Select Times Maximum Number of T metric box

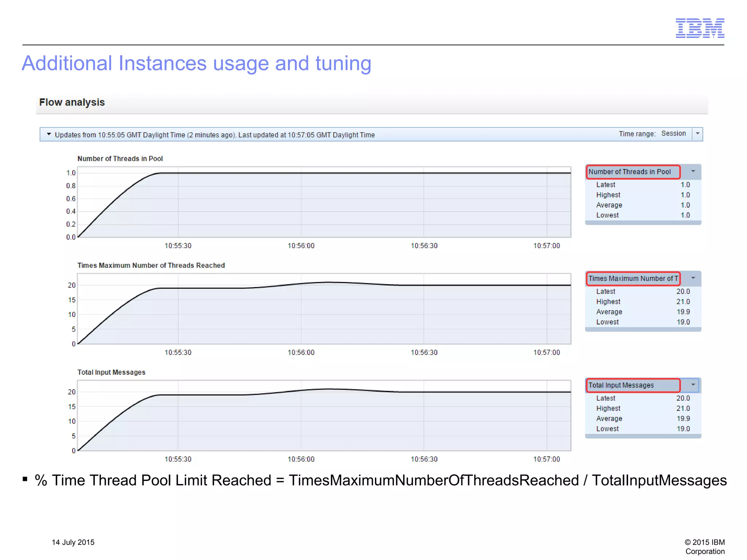[x=633, y=279]
